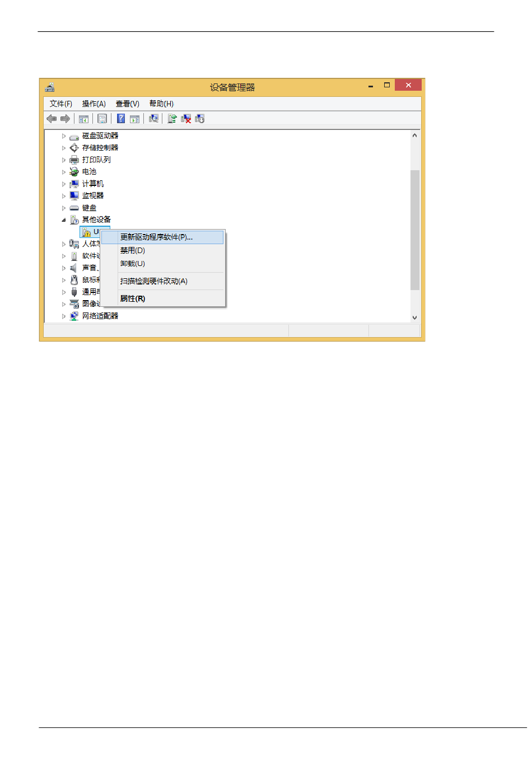
Task: Expand the 磁盘驱动器 node
Action: click(64, 136)
